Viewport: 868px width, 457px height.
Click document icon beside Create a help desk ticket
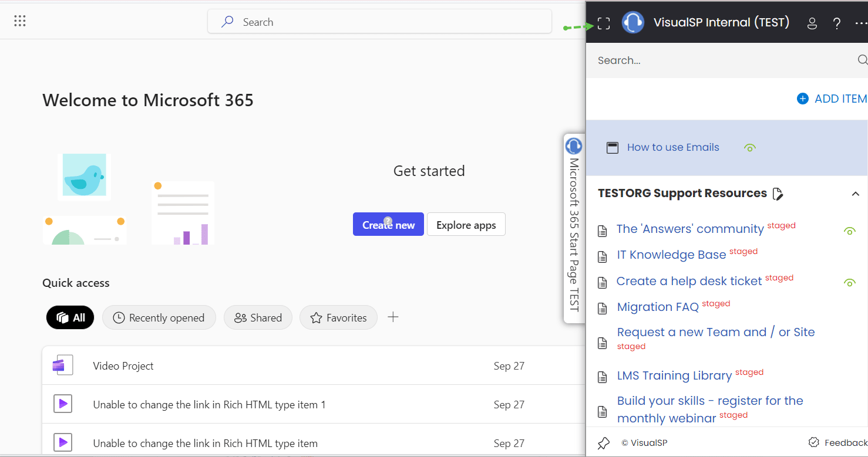click(602, 283)
